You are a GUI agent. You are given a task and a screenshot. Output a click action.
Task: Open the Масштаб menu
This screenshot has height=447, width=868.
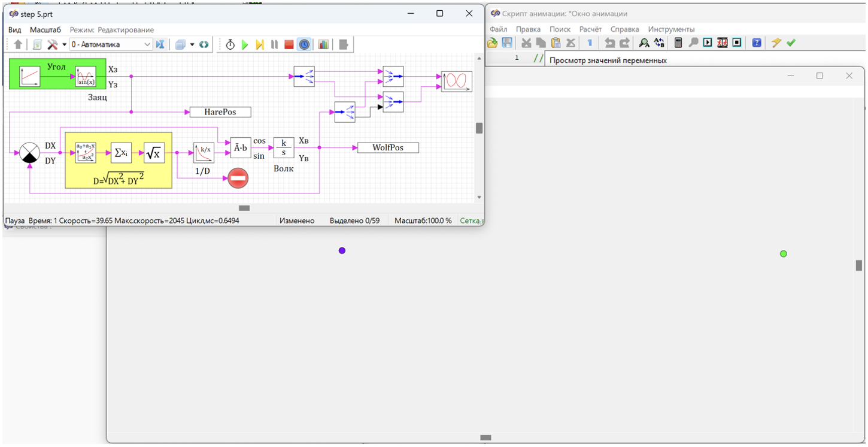click(x=45, y=29)
